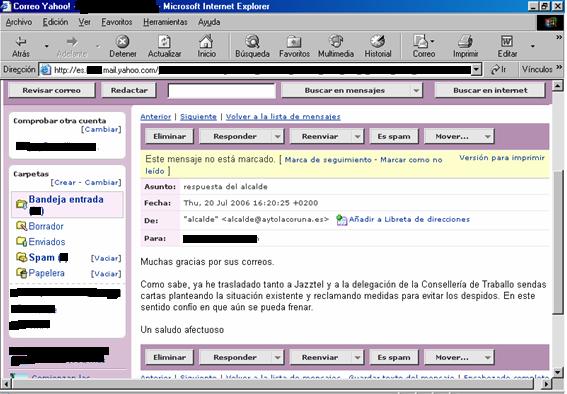The width and height of the screenshot is (567, 394).
Task: Click the Spam folder icon
Action: point(21,257)
